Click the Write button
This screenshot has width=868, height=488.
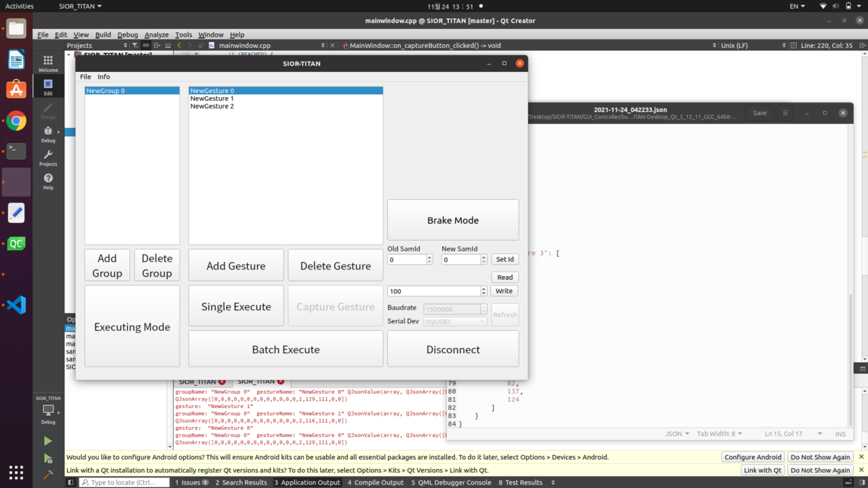click(505, 291)
